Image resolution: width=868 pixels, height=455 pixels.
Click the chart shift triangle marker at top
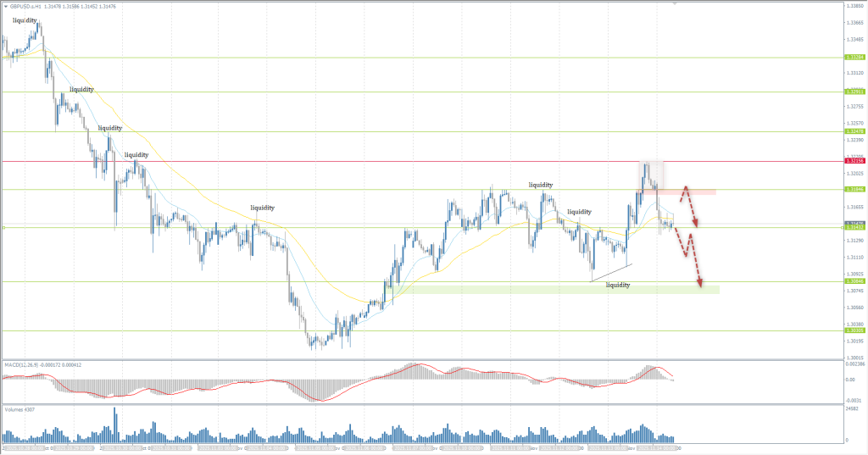tap(674, 3)
